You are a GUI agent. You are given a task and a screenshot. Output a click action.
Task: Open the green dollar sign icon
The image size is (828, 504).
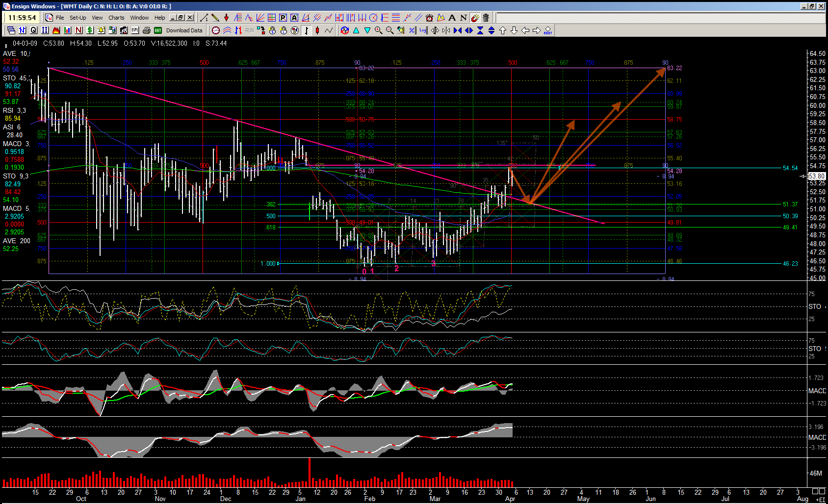(x=90, y=30)
